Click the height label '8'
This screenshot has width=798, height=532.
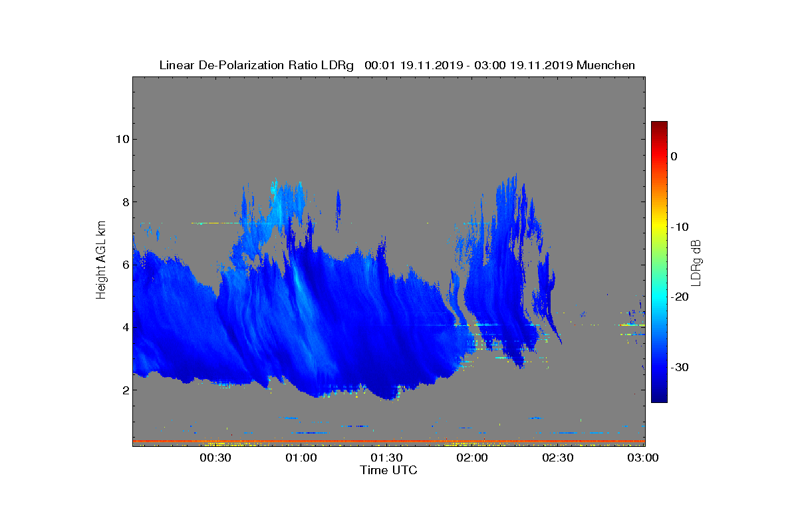click(124, 201)
